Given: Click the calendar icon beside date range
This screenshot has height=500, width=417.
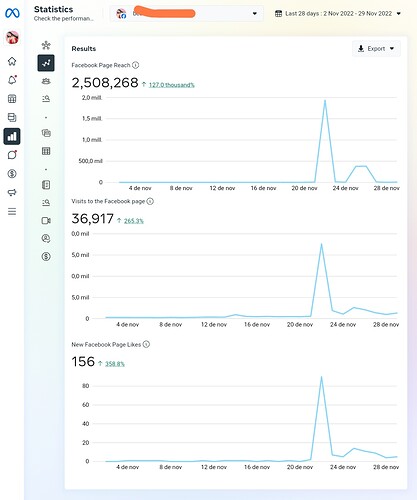Looking at the screenshot, I should coord(278,14).
